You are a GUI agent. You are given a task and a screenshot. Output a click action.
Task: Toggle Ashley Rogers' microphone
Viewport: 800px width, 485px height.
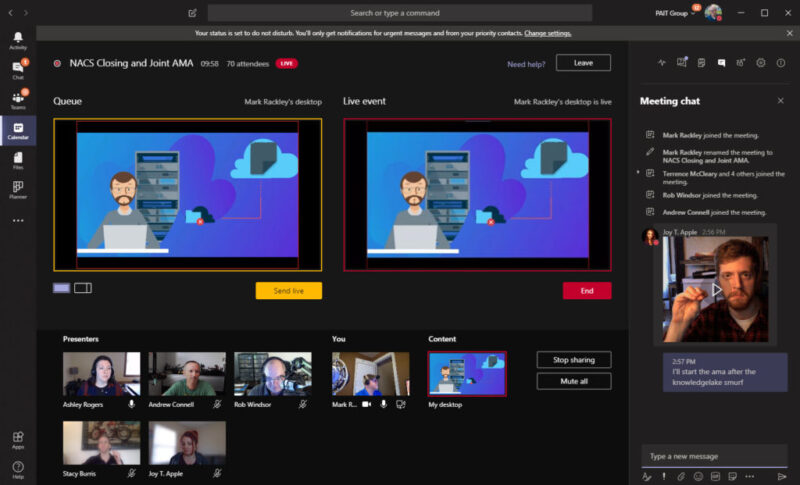[x=131, y=404]
